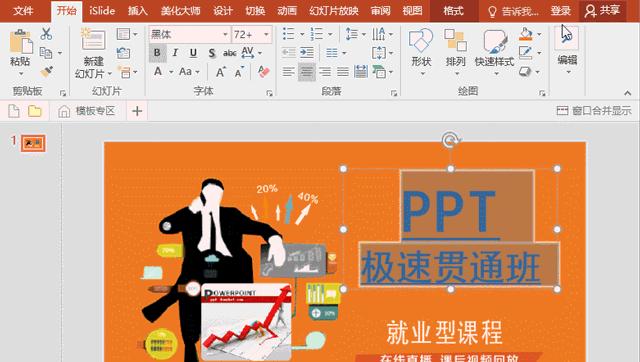The width and height of the screenshot is (640, 362).
Task: Open align text vertical options
Action: click(382, 53)
